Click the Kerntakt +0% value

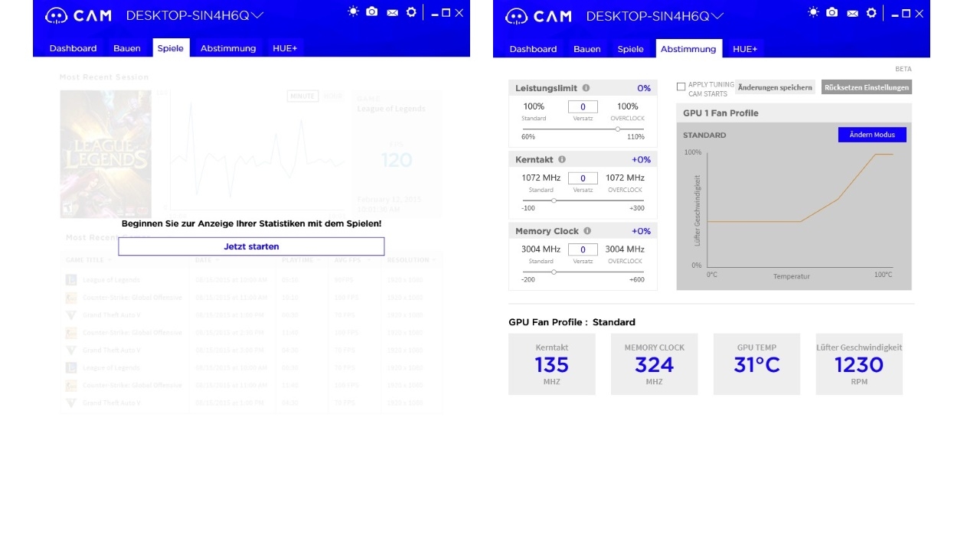[x=642, y=160]
